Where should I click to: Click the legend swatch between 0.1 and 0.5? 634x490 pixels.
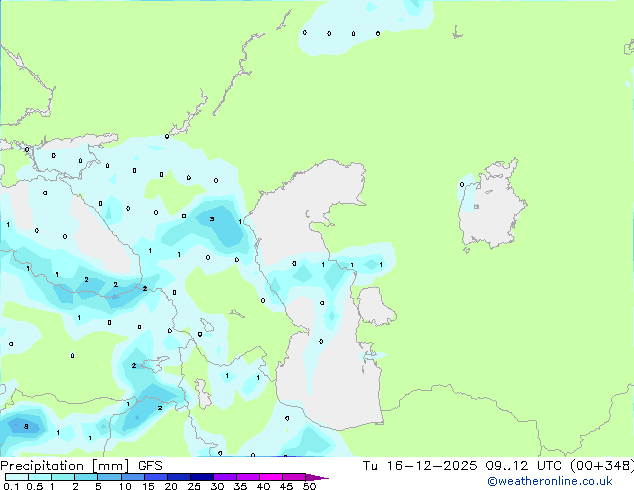[x=17, y=477]
